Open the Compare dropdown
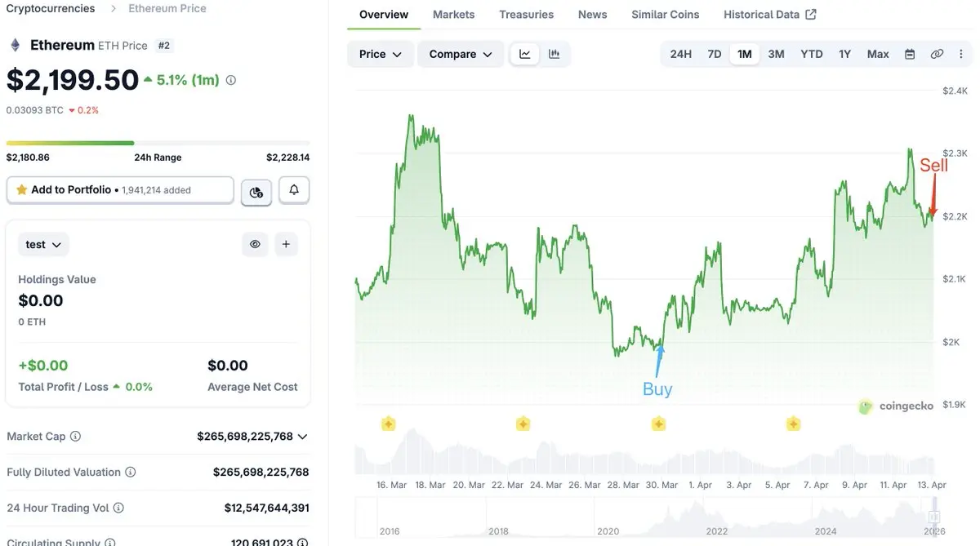Viewport: 980px width, 546px height. point(461,54)
